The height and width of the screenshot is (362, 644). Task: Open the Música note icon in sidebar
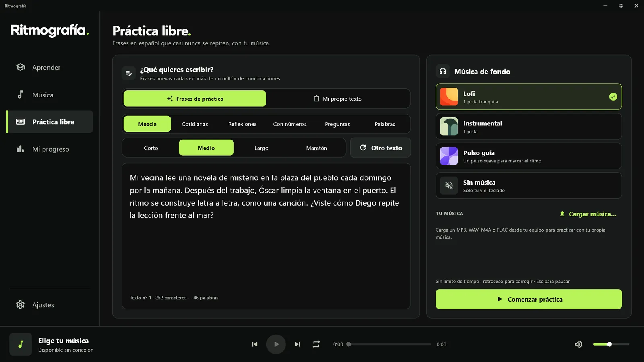(20, 95)
